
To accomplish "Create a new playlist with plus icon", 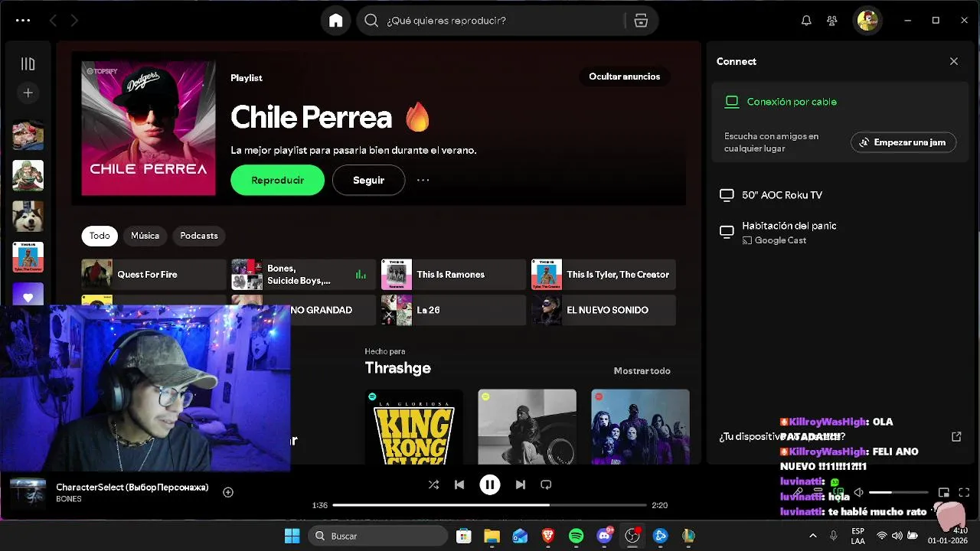I will click(x=28, y=93).
